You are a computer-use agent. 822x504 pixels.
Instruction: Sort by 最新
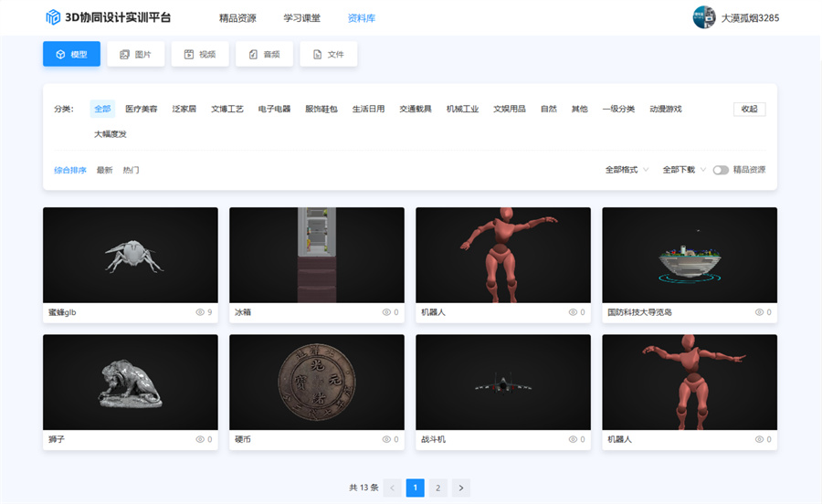[104, 170]
